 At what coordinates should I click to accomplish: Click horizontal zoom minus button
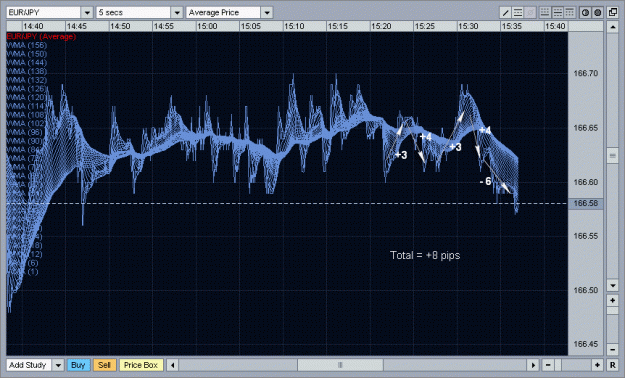pyautogui.click(x=548, y=365)
